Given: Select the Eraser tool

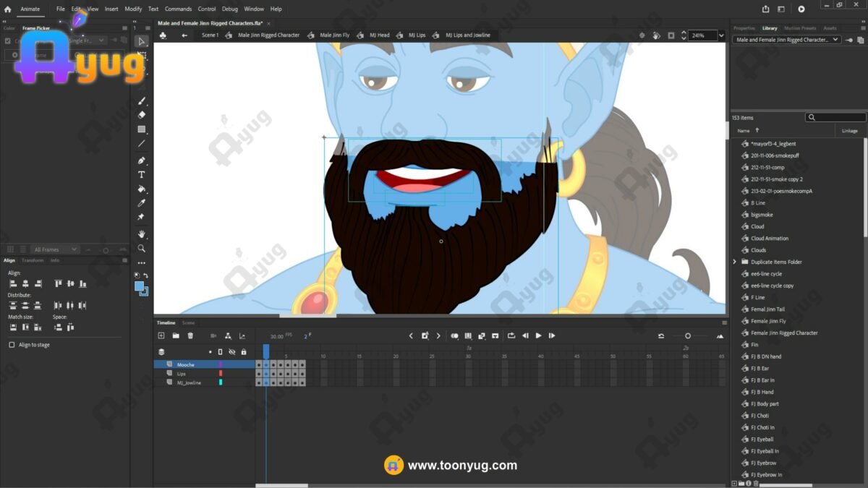Looking at the screenshot, I should (142, 114).
